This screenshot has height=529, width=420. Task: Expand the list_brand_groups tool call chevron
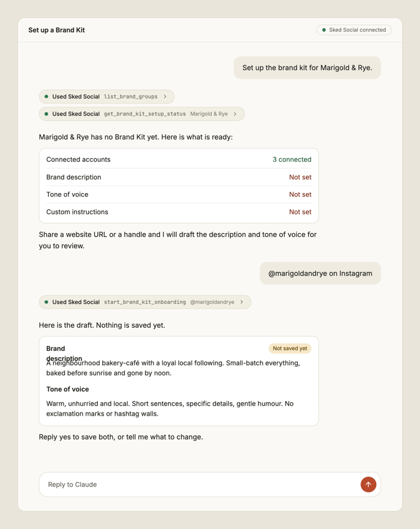pyautogui.click(x=165, y=97)
